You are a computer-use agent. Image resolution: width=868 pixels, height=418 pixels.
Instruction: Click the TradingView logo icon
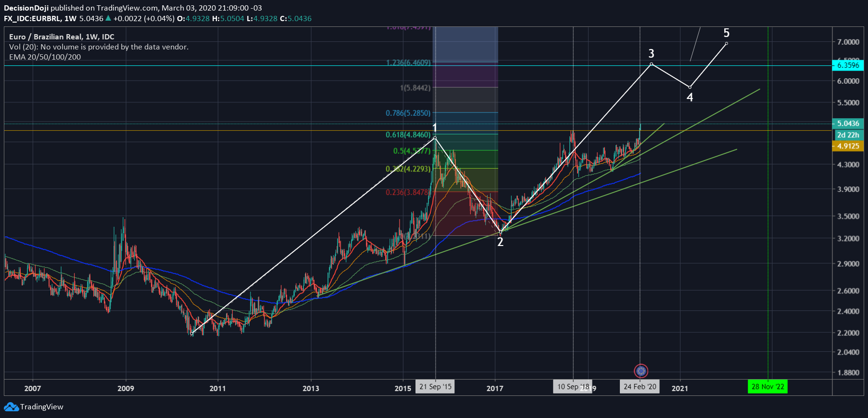point(11,407)
